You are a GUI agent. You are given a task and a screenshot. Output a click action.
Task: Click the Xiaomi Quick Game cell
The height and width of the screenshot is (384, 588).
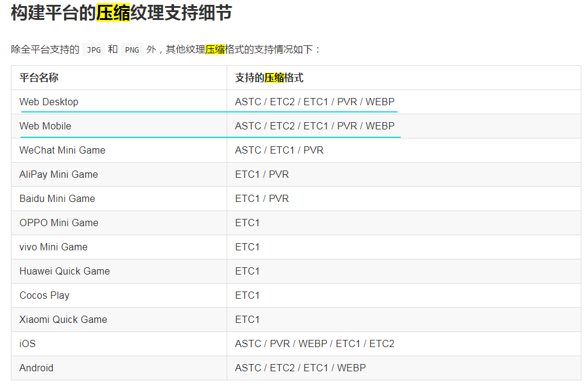click(x=63, y=319)
